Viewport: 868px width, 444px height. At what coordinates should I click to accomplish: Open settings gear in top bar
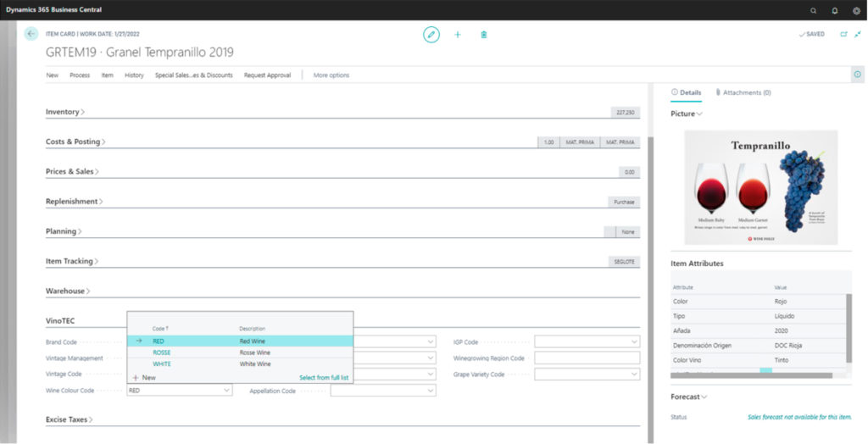[856, 10]
